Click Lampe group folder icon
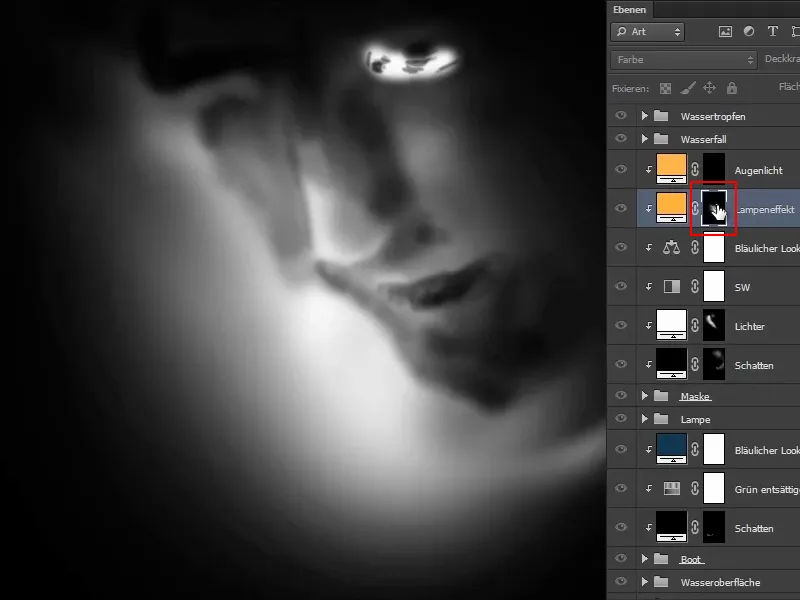Screen dimensions: 800x600 [661, 419]
